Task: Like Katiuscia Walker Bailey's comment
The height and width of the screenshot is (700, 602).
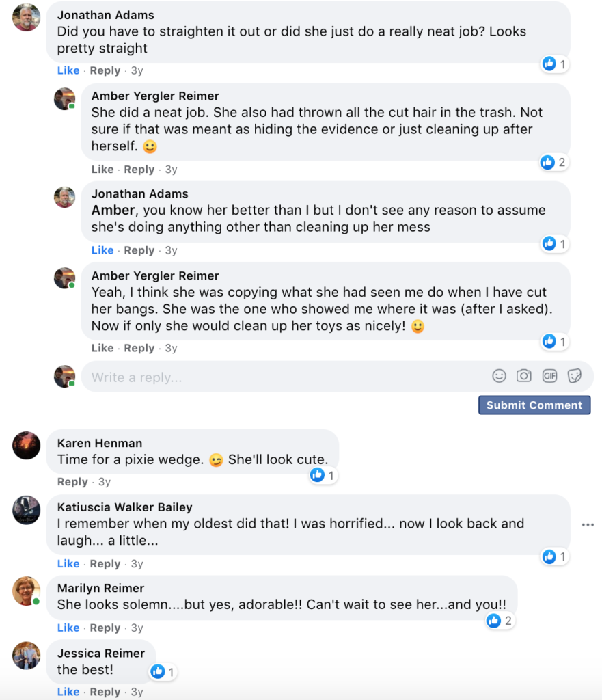Action: tap(68, 563)
